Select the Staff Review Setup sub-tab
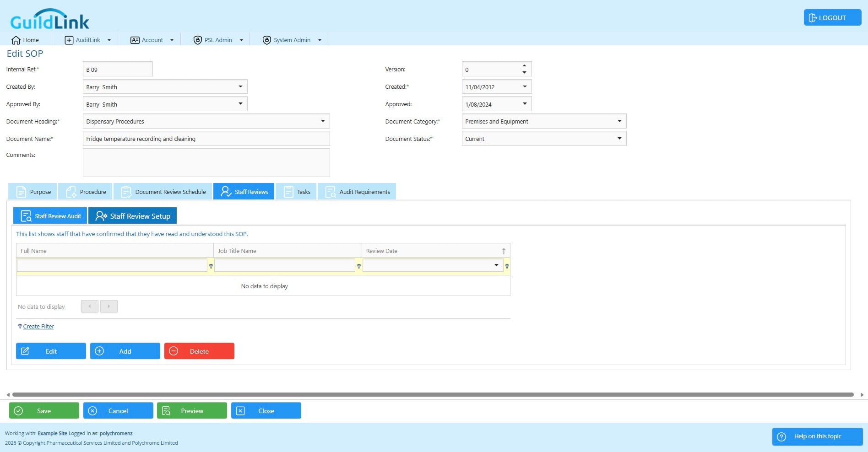This screenshot has height=452, width=868. pos(132,216)
